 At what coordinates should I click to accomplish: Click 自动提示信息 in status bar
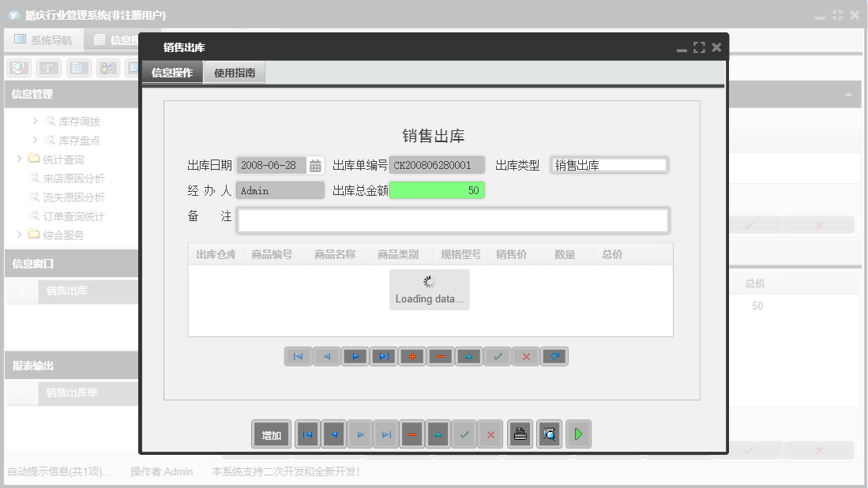(x=58, y=471)
